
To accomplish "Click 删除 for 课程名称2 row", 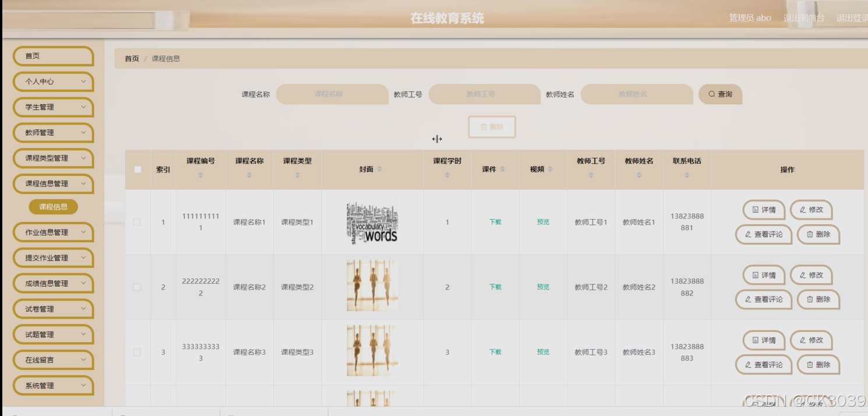I will (819, 299).
